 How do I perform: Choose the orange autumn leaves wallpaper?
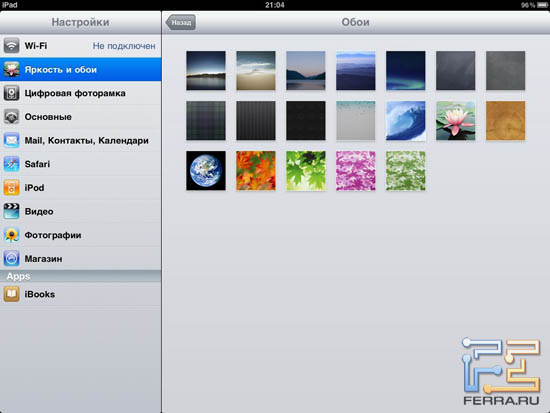(x=256, y=171)
